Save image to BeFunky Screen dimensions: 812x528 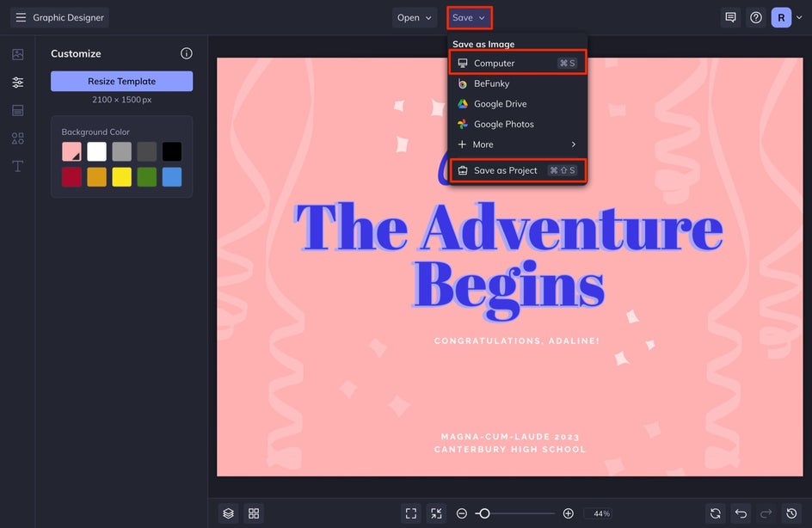(x=517, y=83)
